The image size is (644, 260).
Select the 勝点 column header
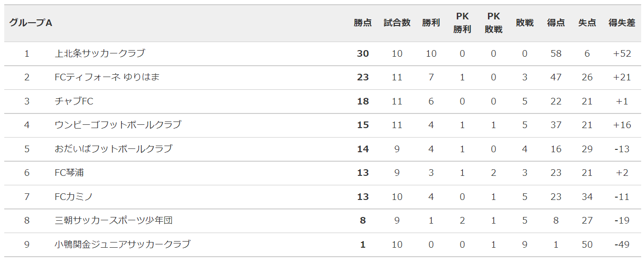tap(363, 23)
